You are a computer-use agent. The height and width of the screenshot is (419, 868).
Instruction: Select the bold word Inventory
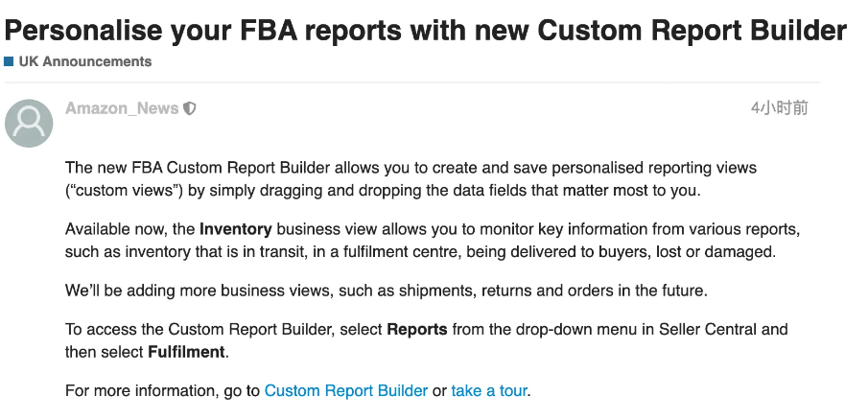236,229
